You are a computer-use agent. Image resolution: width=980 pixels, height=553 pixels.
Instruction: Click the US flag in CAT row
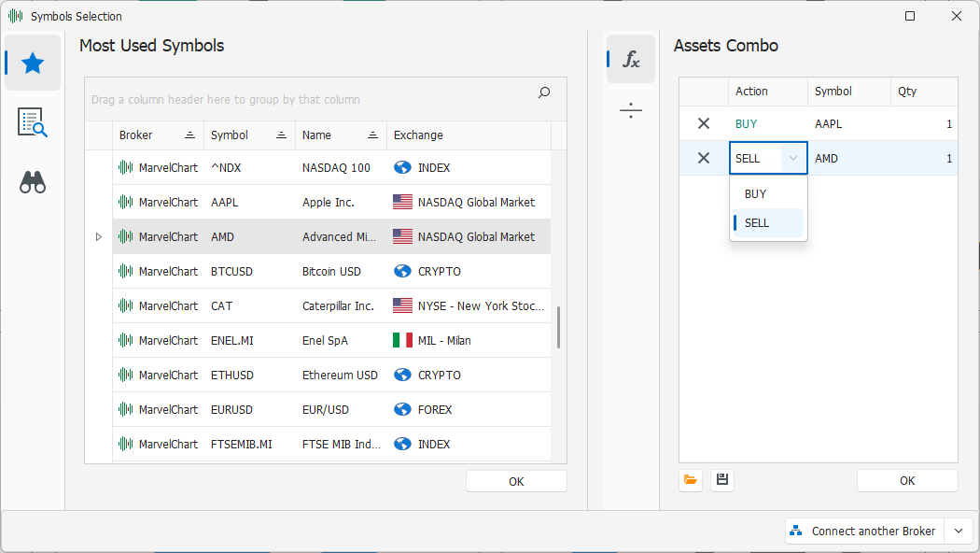click(x=402, y=305)
